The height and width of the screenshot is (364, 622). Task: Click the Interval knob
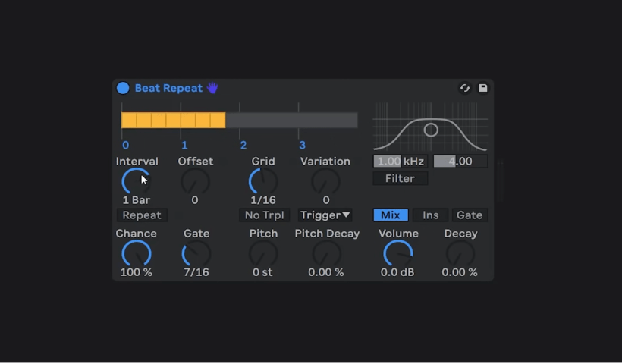(136, 182)
